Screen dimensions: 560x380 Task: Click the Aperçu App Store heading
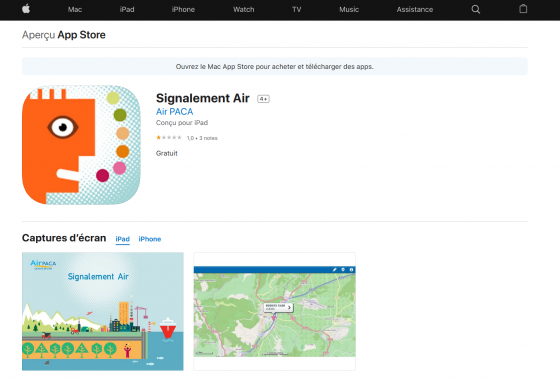click(64, 35)
